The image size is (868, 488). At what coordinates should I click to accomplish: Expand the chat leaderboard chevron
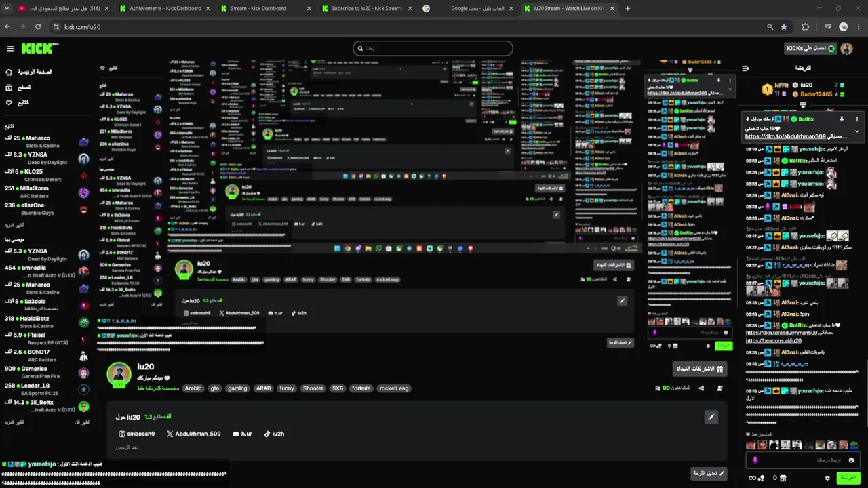click(x=803, y=105)
